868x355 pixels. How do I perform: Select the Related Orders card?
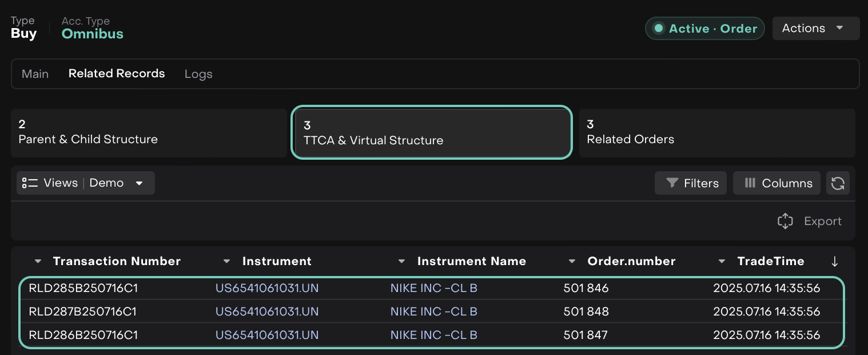716,133
